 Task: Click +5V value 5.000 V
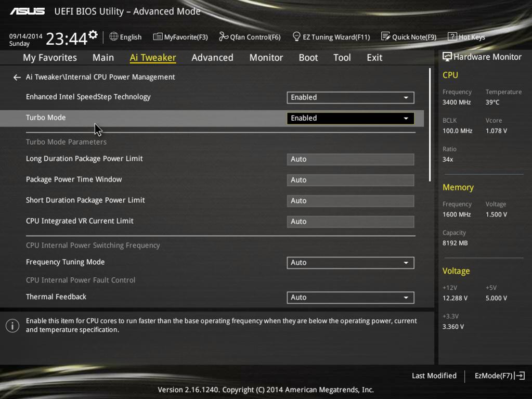[496, 298]
